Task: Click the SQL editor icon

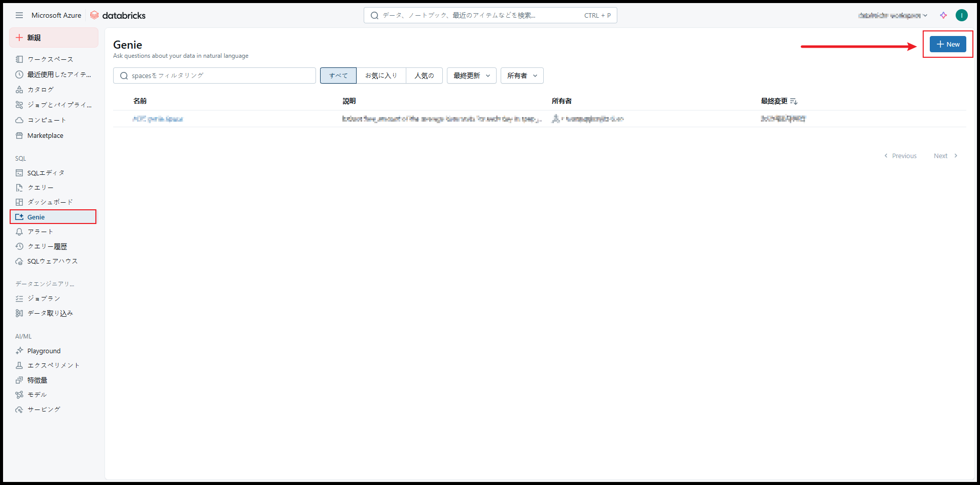Action: click(19, 173)
